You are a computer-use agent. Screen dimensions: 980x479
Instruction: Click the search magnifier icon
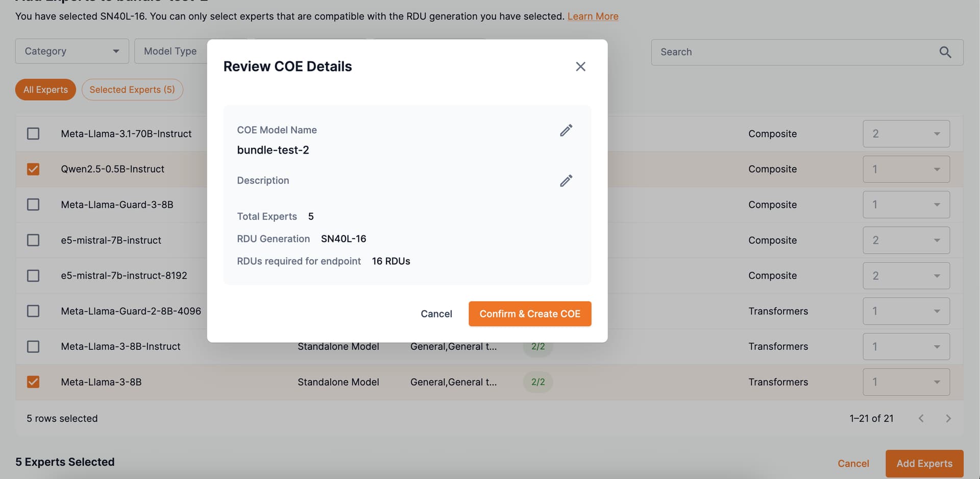point(945,52)
